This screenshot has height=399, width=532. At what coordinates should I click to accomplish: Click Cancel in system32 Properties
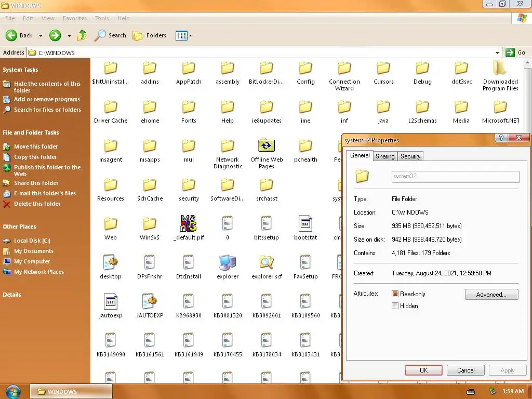tap(465, 370)
